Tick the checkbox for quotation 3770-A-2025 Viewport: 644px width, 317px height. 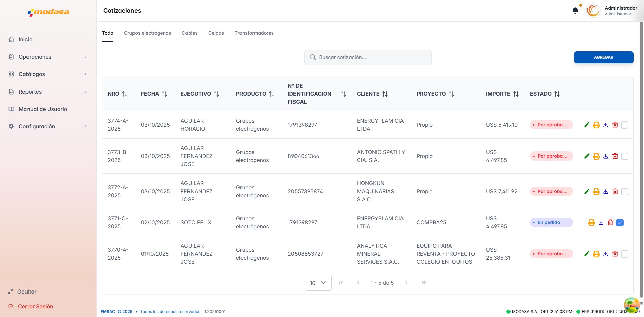point(624,254)
